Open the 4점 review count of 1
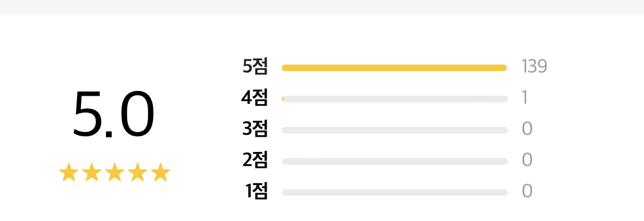 (x=524, y=98)
